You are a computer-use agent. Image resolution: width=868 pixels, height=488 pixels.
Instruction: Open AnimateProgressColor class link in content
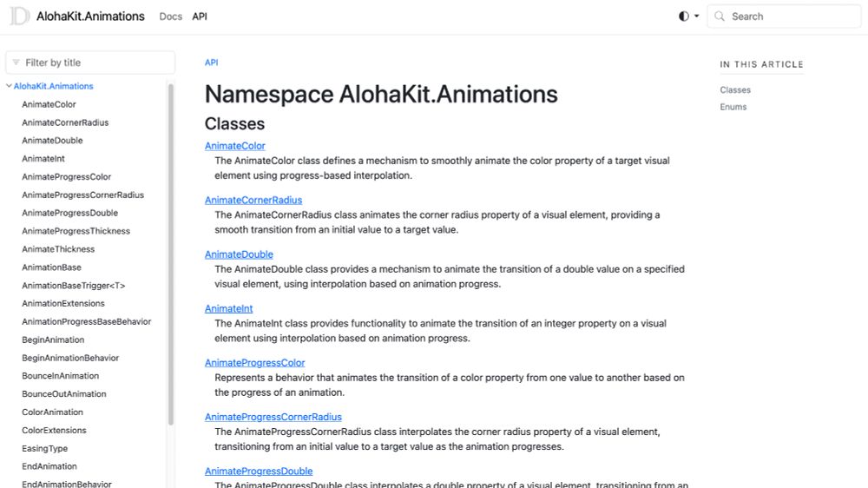254,363
